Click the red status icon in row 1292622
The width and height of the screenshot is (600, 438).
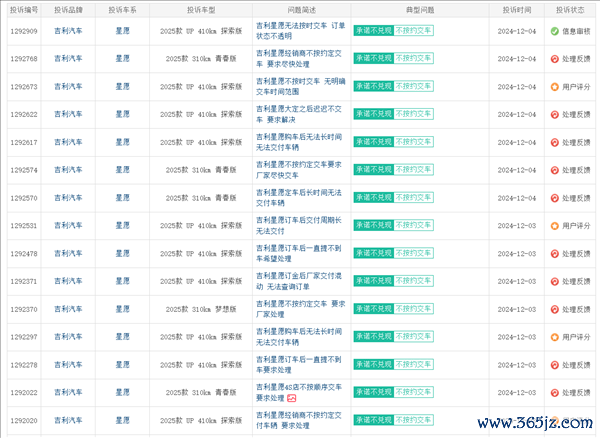(554, 114)
